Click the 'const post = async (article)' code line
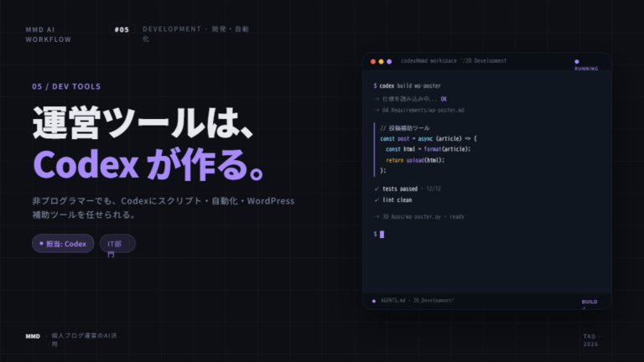 [x=428, y=139]
